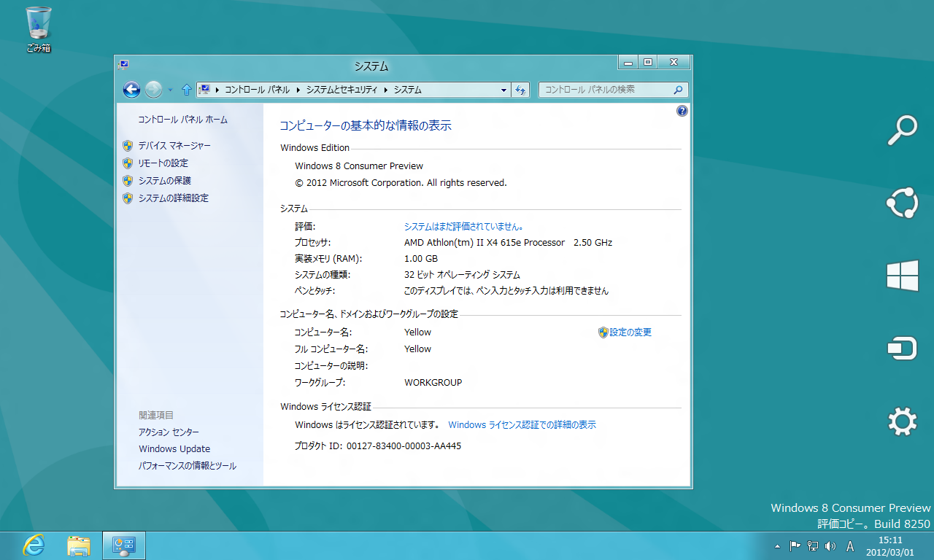
Task: Click the Control Panel taskbar button
Action: [124, 545]
